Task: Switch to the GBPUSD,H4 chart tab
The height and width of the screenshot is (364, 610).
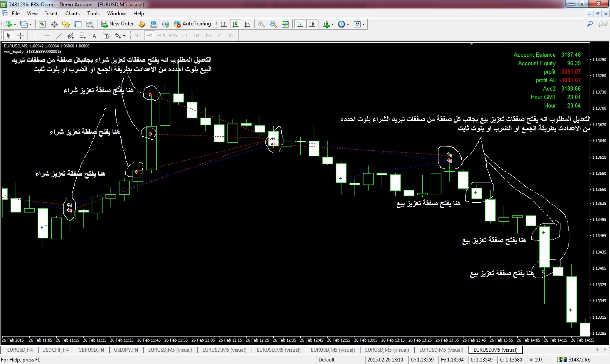Action: pyautogui.click(x=91, y=350)
